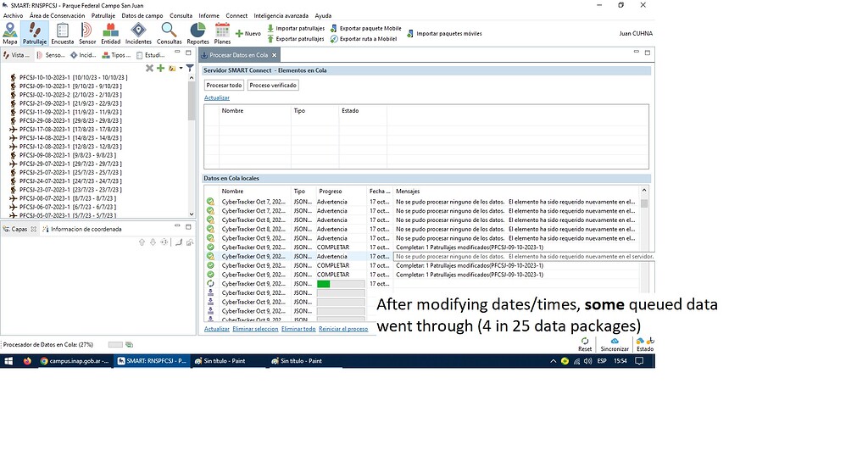Image resolution: width=868 pixels, height=467 pixels.
Task: Maximize the Procesar Datos en Cola panel
Action: pos(647,53)
